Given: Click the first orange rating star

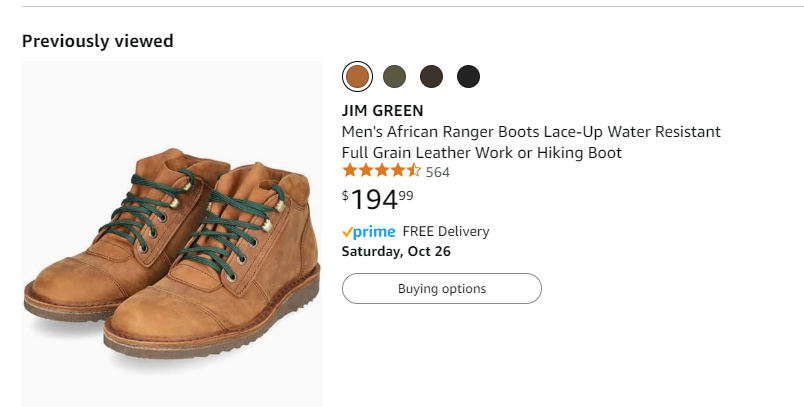Looking at the screenshot, I should coord(350,172).
